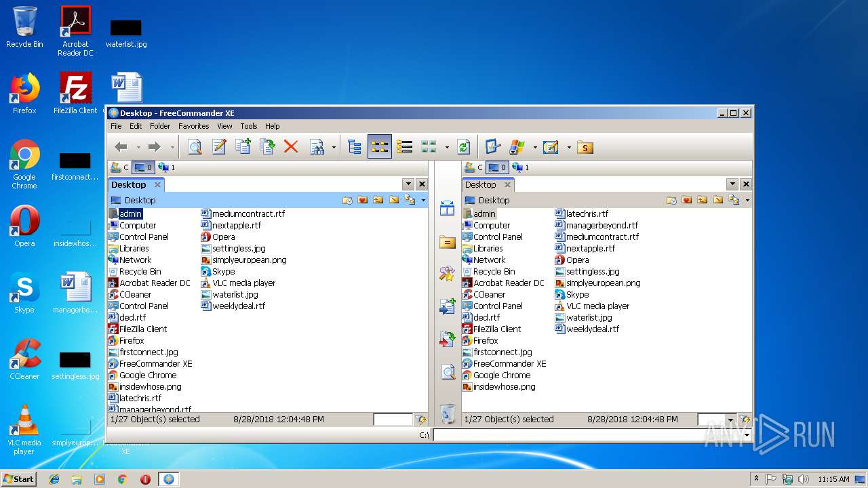Select drive C button in right panel
This screenshot has width=868, height=488.
coord(473,167)
